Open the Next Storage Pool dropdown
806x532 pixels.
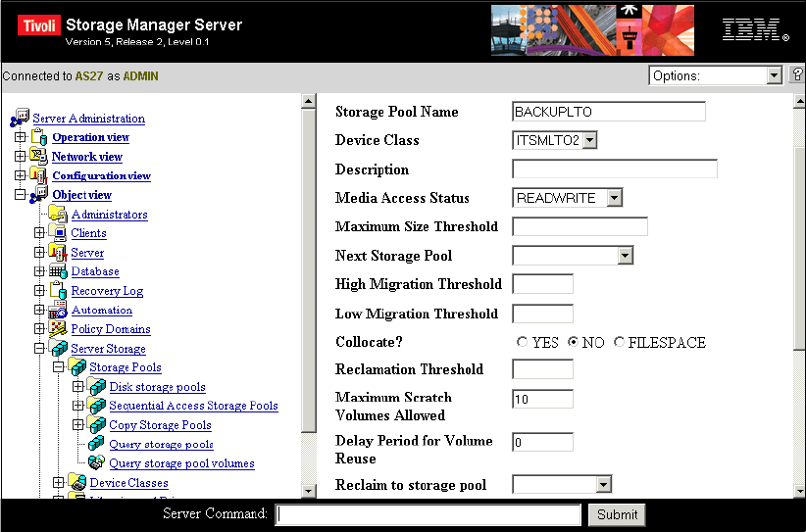click(625, 255)
